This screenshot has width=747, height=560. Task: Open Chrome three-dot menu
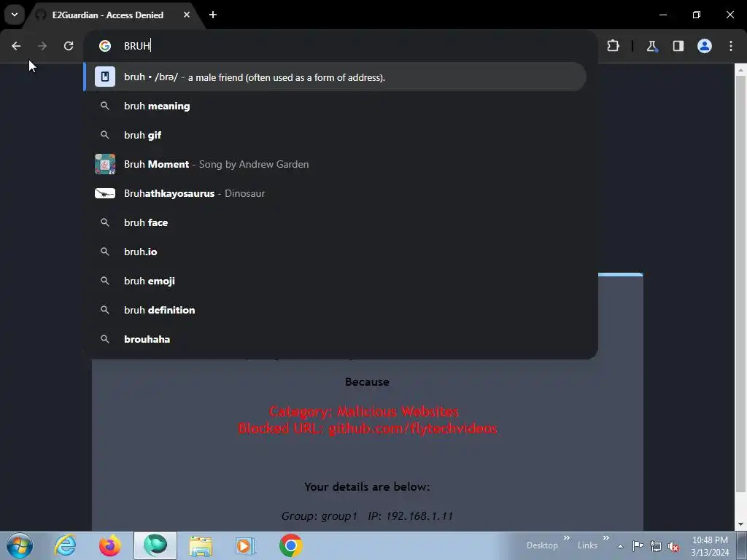click(731, 46)
